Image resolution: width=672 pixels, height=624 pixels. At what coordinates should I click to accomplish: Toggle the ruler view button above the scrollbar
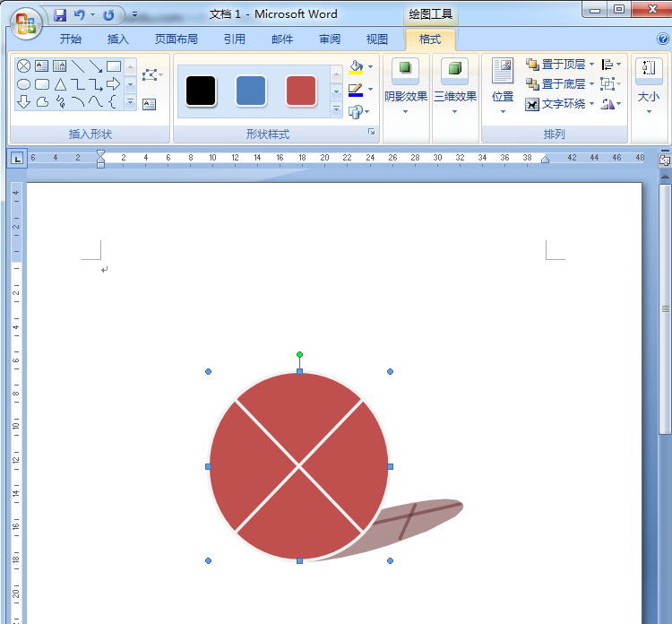pos(665,160)
